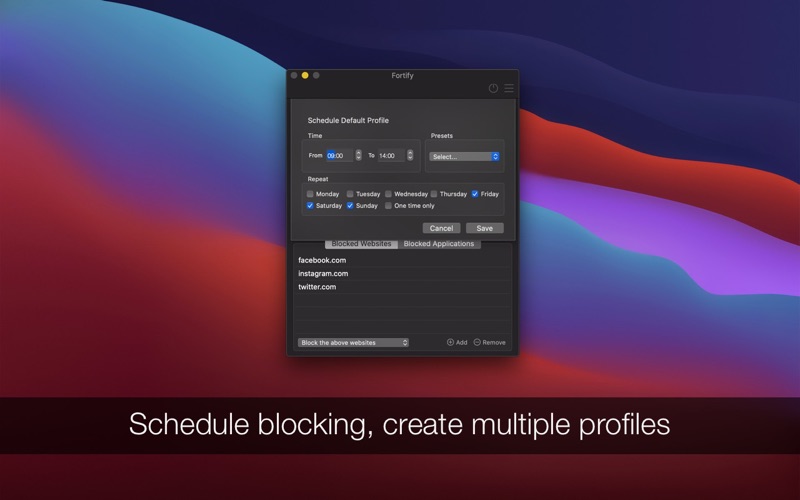This screenshot has height=500, width=800.
Task: Click the To time field 14:00
Action: (x=391, y=156)
